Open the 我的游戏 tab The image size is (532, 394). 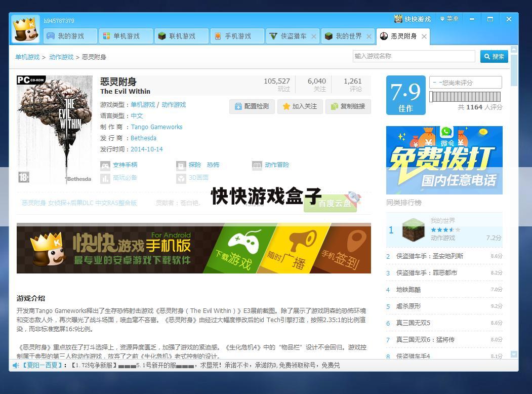(x=70, y=36)
